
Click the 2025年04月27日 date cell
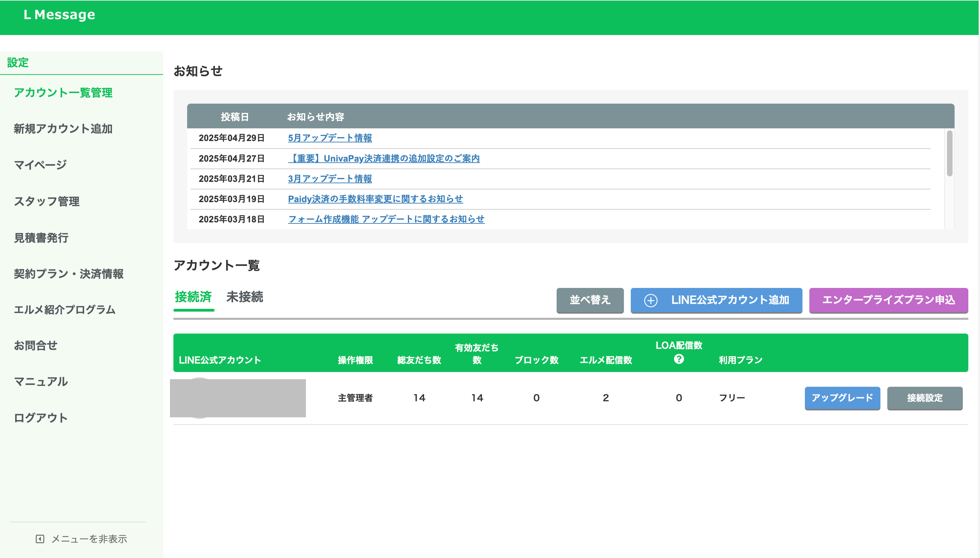click(231, 158)
